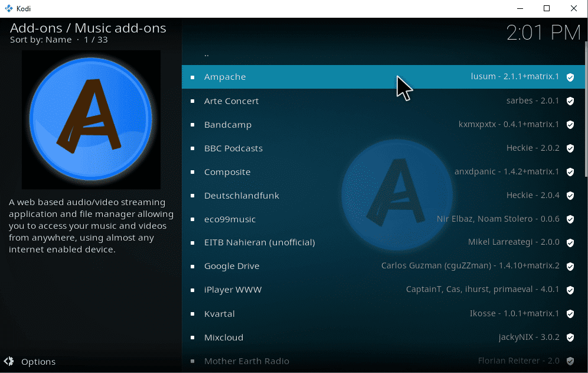
Task: Click the shield icon next to Bandcamp
Action: click(x=570, y=124)
